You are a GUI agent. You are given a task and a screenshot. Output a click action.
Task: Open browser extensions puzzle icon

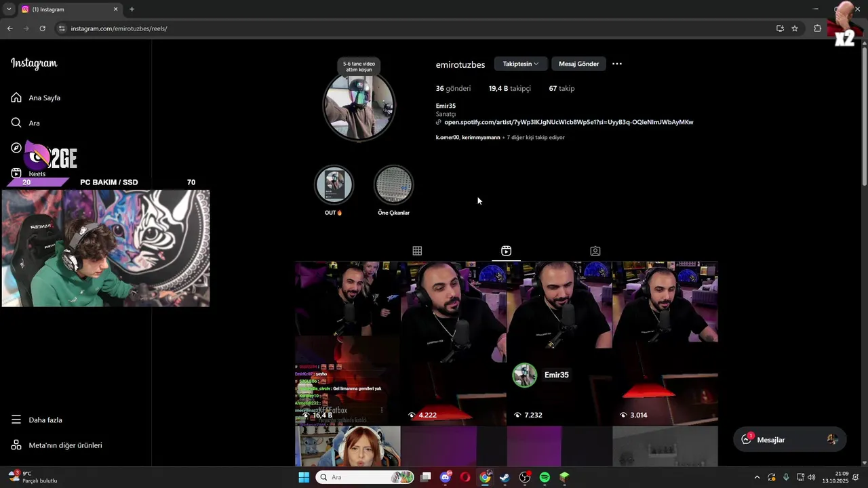(x=817, y=28)
